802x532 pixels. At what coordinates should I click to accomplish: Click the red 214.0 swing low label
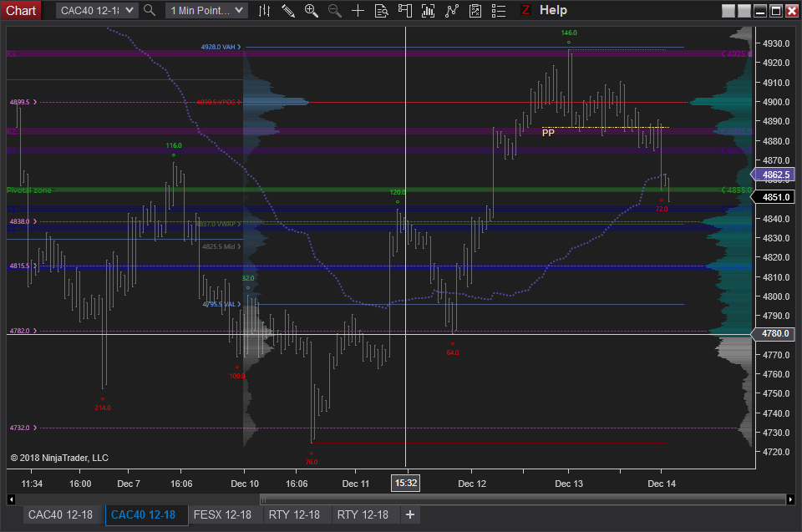click(103, 408)
